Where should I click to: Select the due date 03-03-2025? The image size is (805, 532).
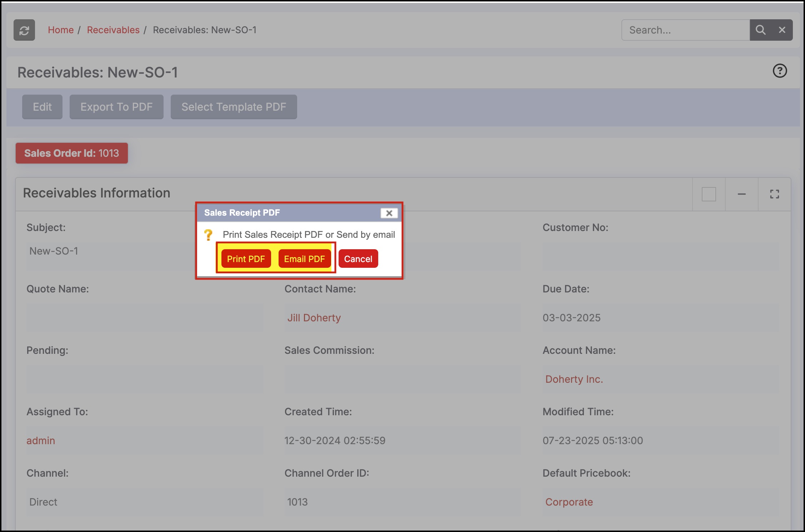571,318
